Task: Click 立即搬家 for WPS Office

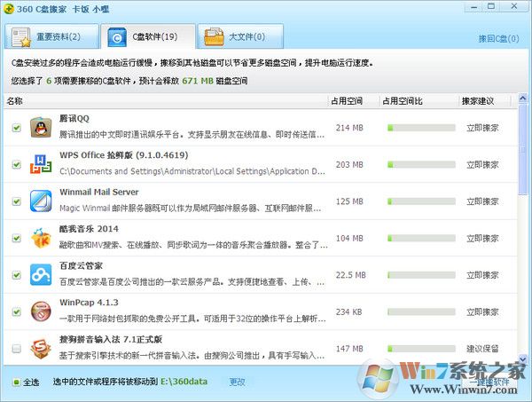Action: tap(482, 165)
